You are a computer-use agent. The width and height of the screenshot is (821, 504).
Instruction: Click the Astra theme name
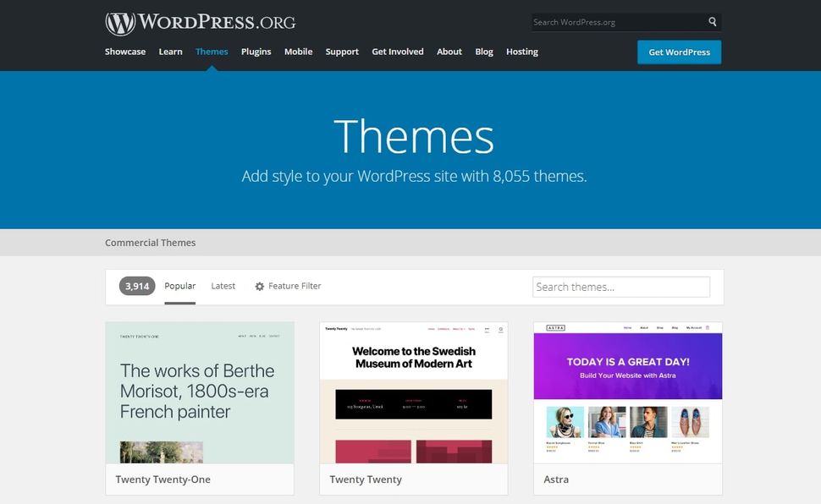coord(556,479)
